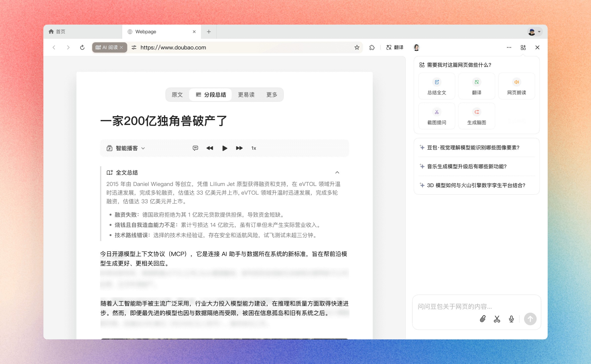
Task: Toggle the 翻译 button in toolbar
Action: click(x=395, y=47)
